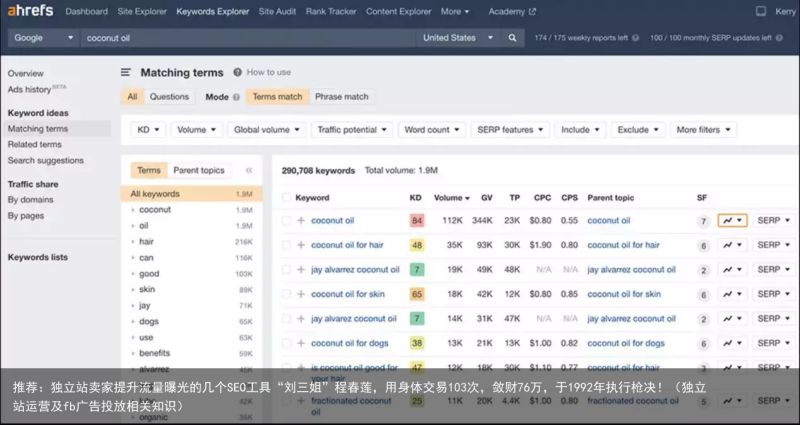Open Site Explorer in top navigation
This screenshot has height=425, width=800.
point(142,11)
